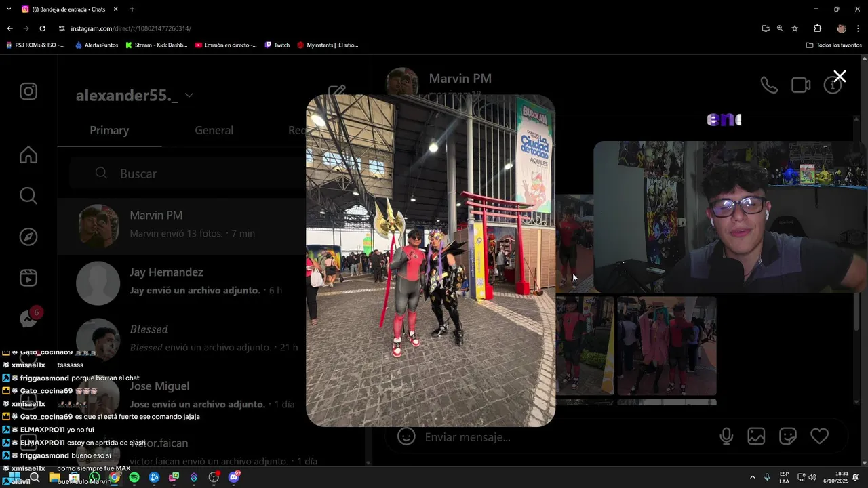Start video call with Marvin PM
The height and width of the screenshot is (488, 868).
click(x=801, y=85)
